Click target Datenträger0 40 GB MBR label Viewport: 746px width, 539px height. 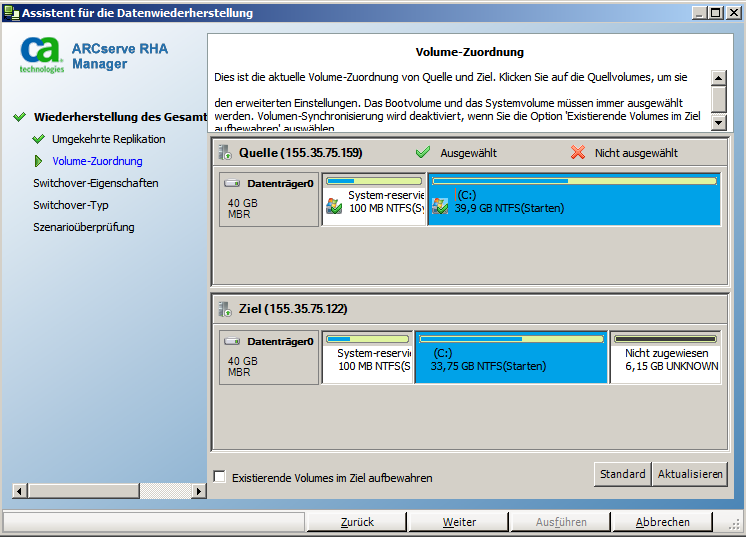tap(269, 357)
